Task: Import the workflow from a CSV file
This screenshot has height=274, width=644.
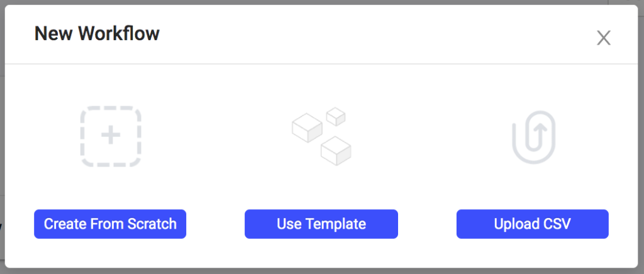Action: point(532,224)
